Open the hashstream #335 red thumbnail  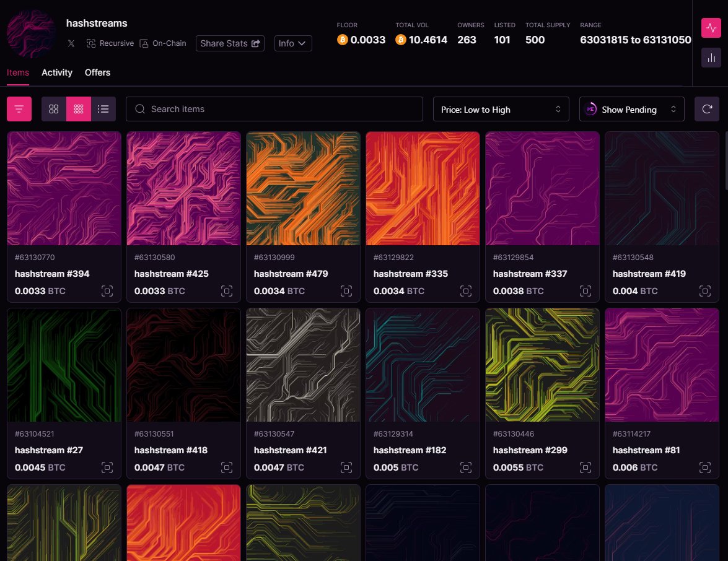click(423, 188)
